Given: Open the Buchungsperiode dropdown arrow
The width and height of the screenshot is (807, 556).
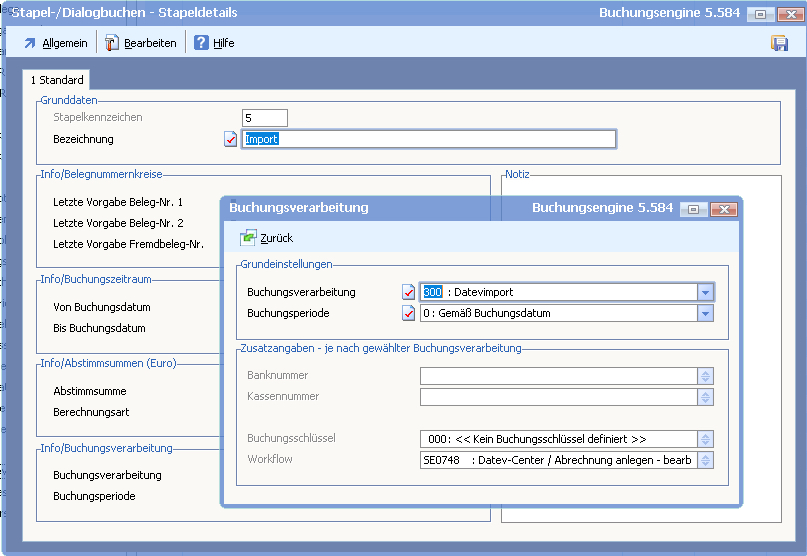Looking at the screenshot, I should click(705, 313).
